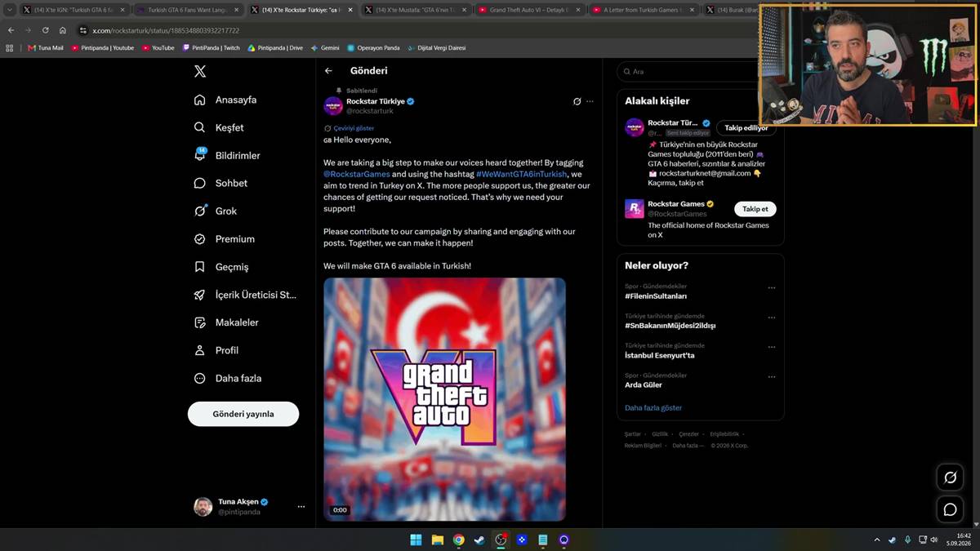Image resolution: width=980 pixels, height=551 pixels.
Task: Click the Ara search field
Action: (x=690, y=72)
